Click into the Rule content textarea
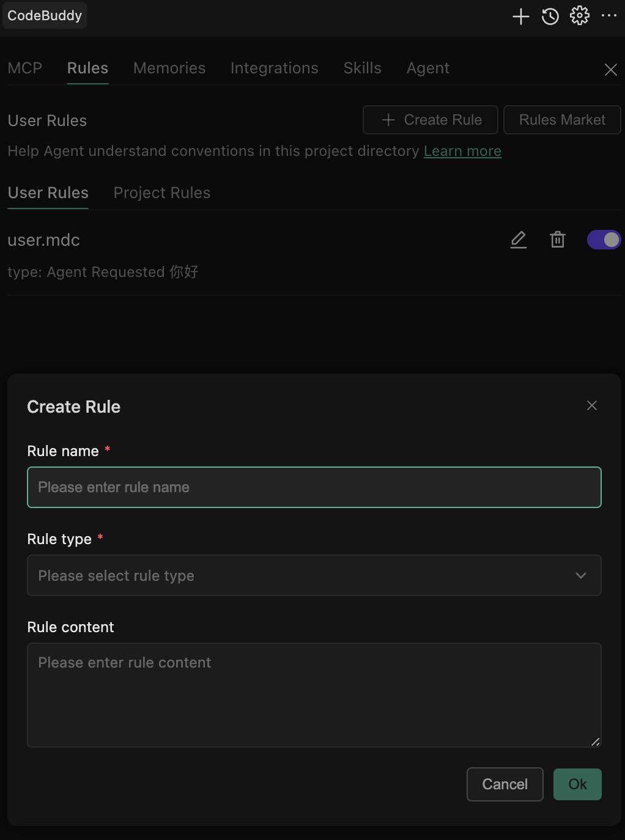The image size is (625, 840). coord(314,694)
